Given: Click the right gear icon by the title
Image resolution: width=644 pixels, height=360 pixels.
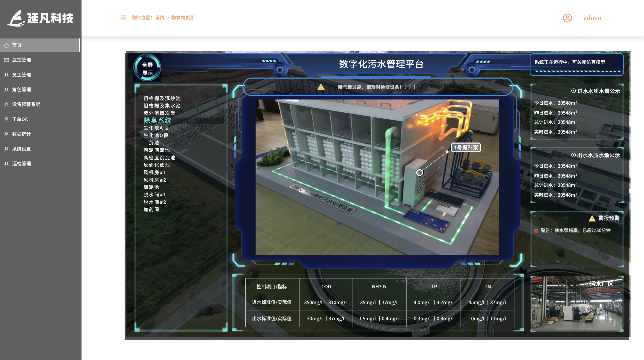Looking at the screenshot, I should tap(472, 70).
